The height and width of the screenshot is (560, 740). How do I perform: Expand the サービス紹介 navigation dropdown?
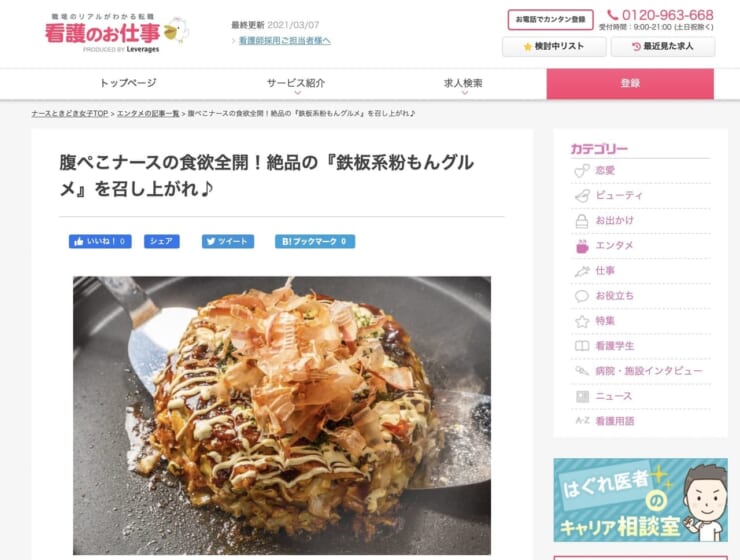pyautogui.click(x=296, y=84)
